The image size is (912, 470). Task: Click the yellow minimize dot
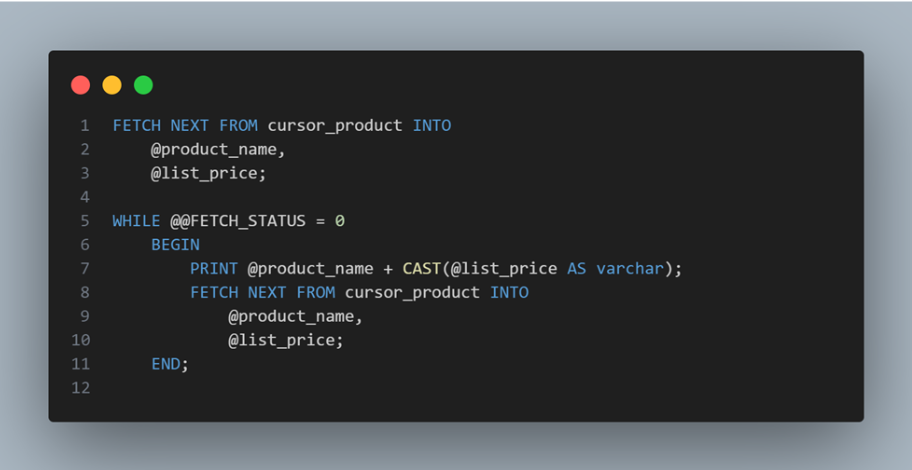pyautogui.click(x=112, y=85)
